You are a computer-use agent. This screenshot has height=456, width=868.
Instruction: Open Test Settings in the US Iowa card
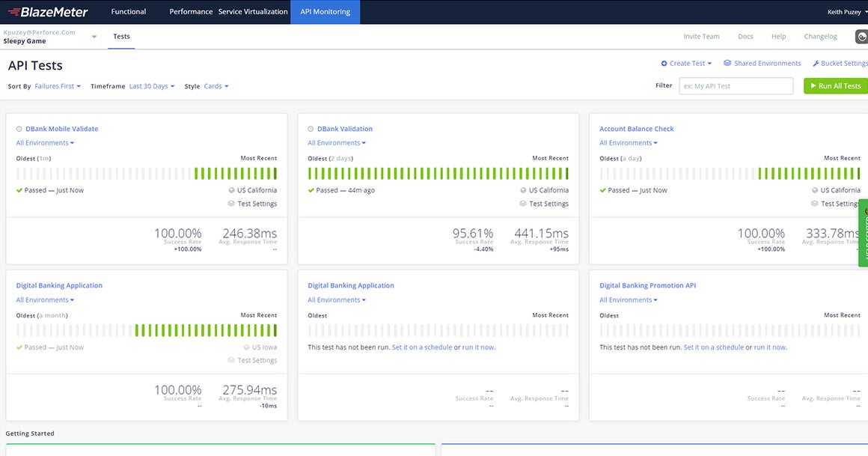(252, 361)
